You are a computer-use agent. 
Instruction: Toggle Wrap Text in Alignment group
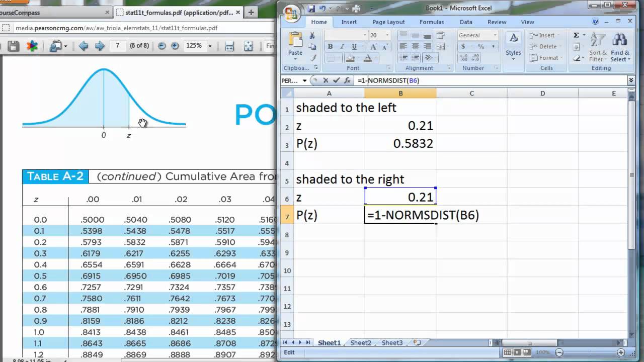[441, 36]
